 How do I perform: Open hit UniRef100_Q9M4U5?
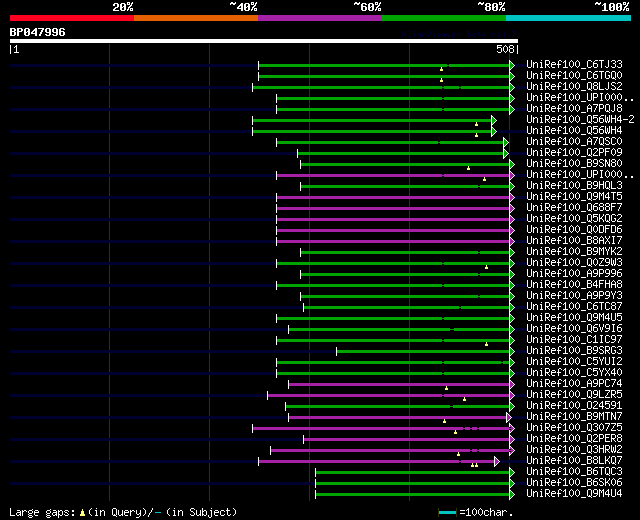[574, 318]
